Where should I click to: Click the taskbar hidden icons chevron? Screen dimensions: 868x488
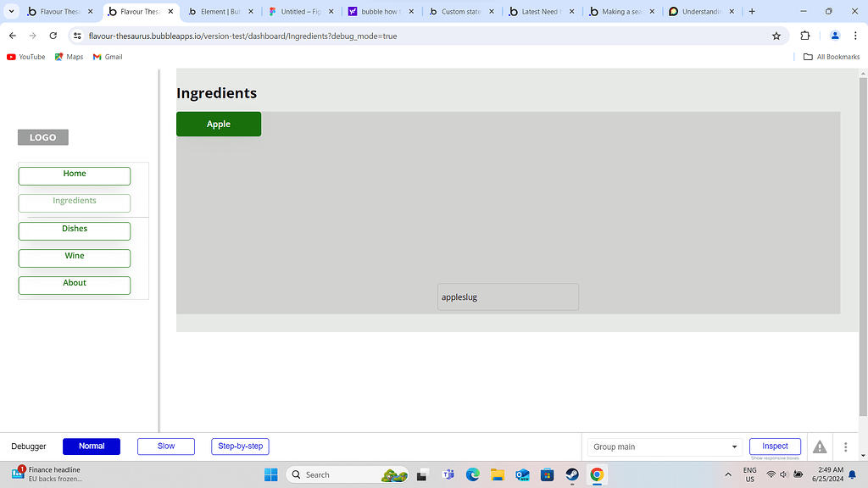click(727, 474)
